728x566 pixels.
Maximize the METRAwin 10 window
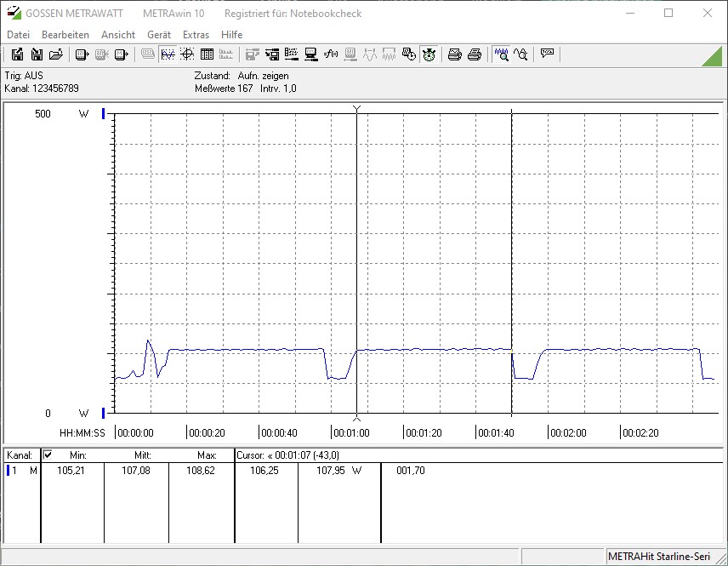(668, 13)
